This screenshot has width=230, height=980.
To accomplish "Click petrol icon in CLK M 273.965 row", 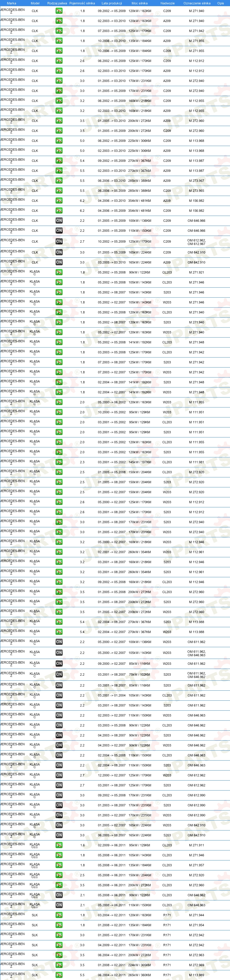I will tap(59, 191).
